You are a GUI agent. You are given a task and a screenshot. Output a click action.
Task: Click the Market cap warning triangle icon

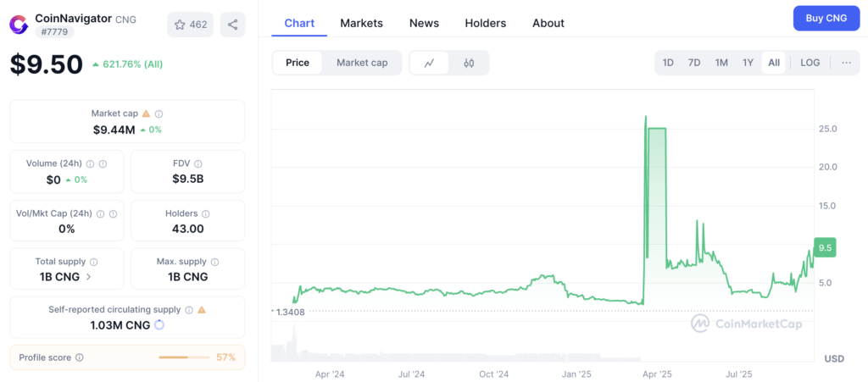146,113
